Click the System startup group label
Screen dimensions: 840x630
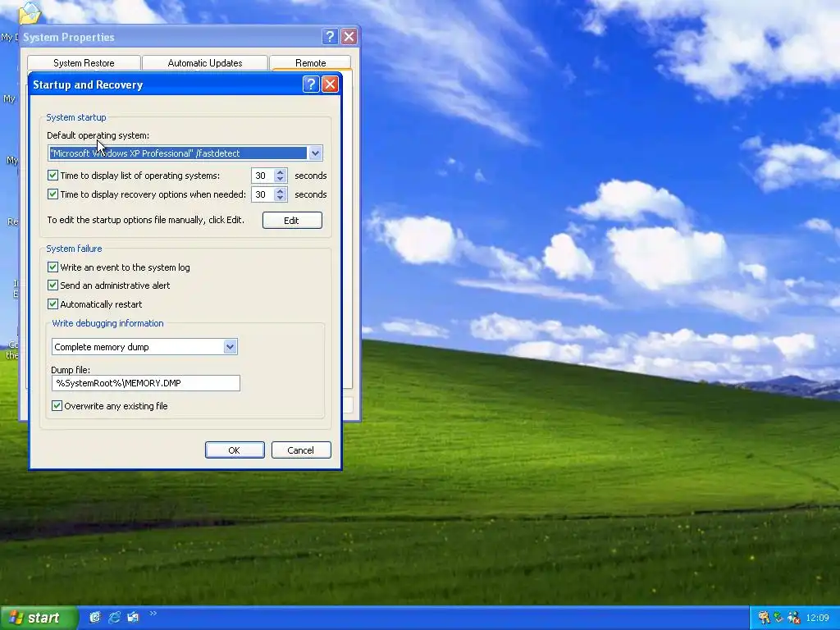tap(76, 117)
